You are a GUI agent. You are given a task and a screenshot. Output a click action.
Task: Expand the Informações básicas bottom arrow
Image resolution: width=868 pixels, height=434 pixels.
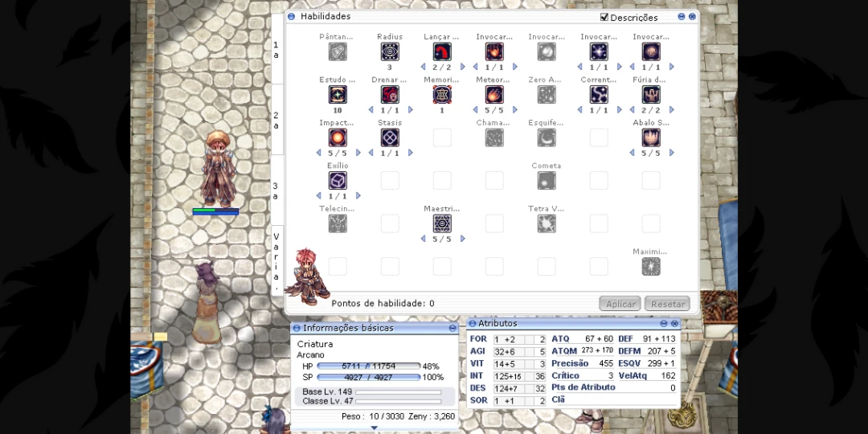click(375, 428)
